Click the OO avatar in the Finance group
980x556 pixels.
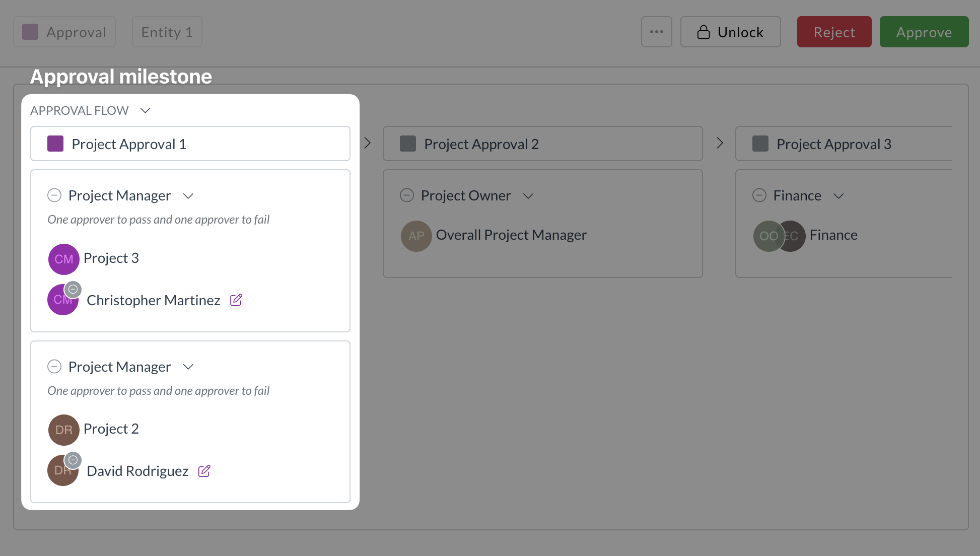(x=768, y=236)
